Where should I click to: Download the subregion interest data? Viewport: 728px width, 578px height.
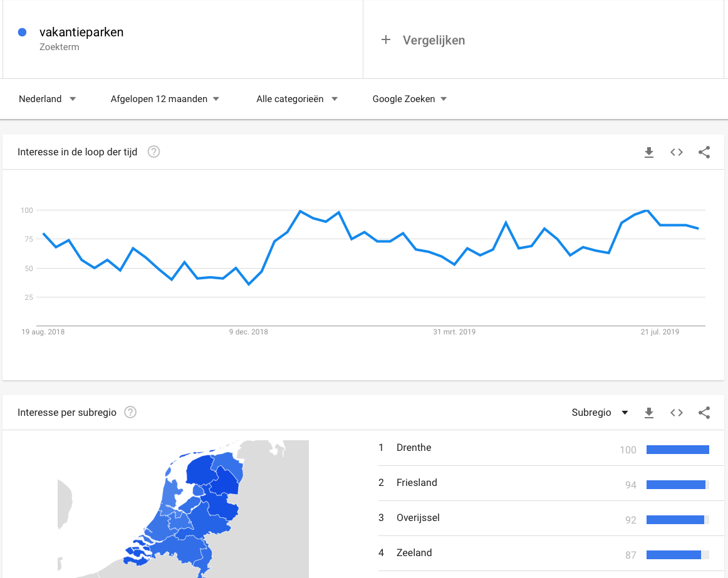click(649, 413)
